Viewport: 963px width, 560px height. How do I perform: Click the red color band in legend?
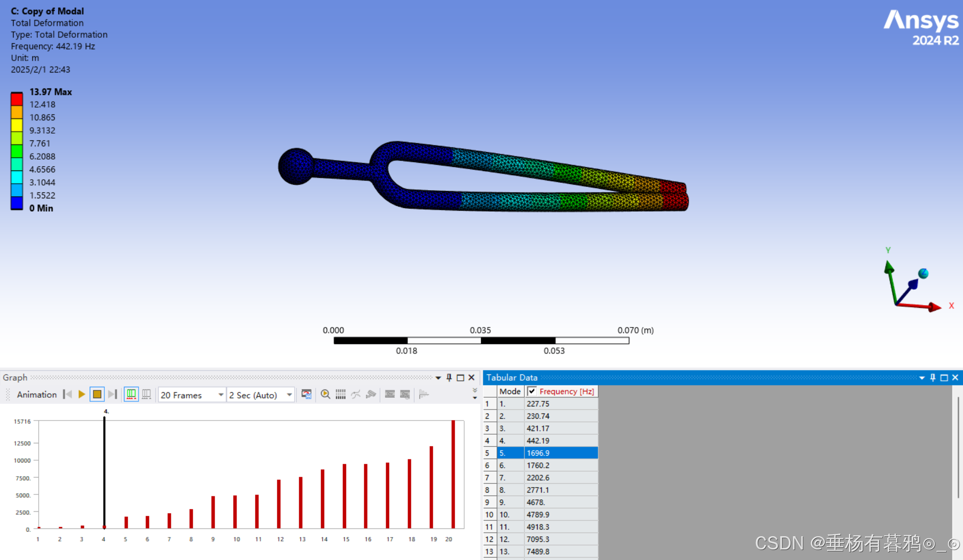tap(17, 99)
